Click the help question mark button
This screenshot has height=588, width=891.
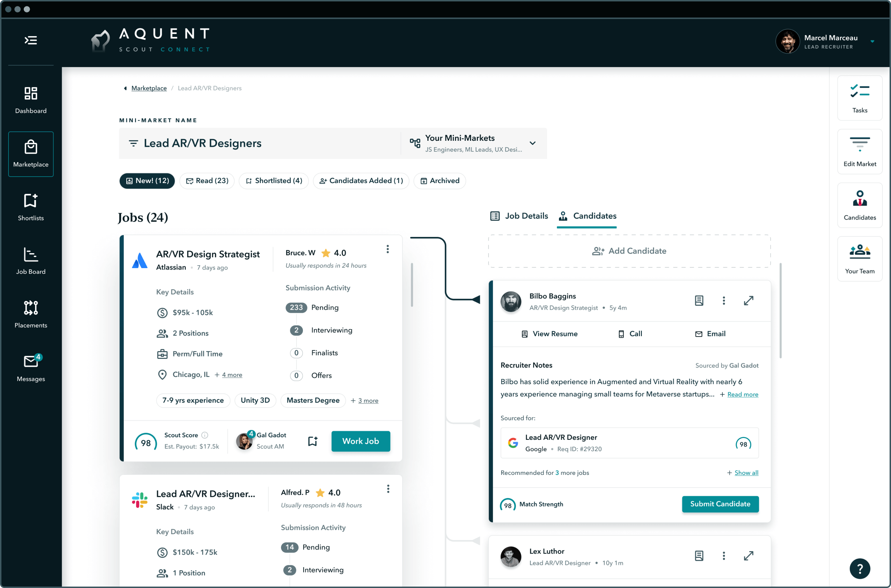859,568
